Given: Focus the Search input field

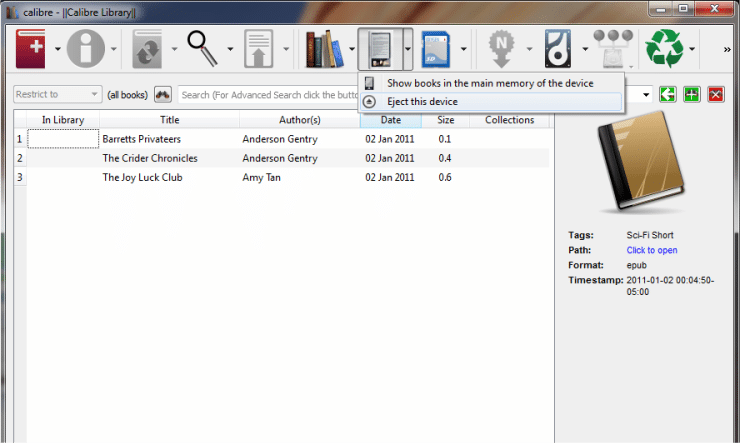Looking at the screenshot, I should pyautogui.click(x=269, y=95).
